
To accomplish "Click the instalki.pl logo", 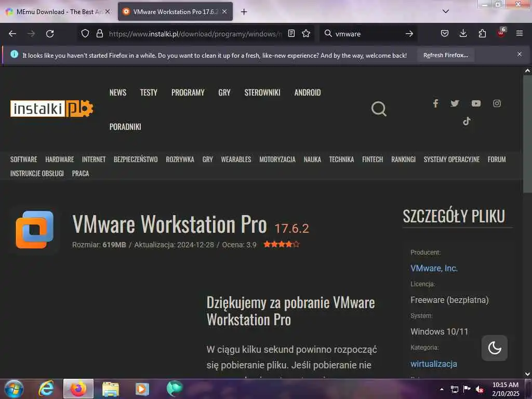I will click(51, 109).
